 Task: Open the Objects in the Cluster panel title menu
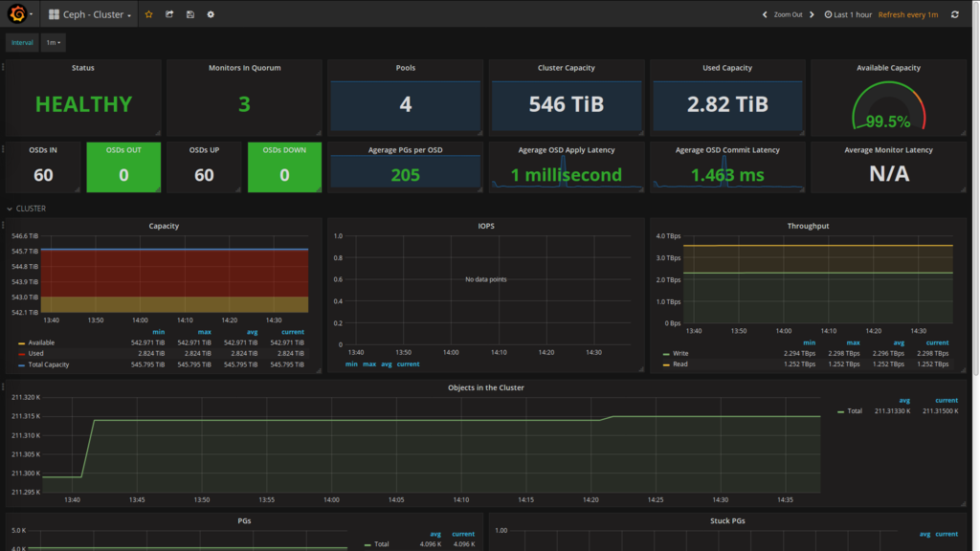[x=485, y=387]
